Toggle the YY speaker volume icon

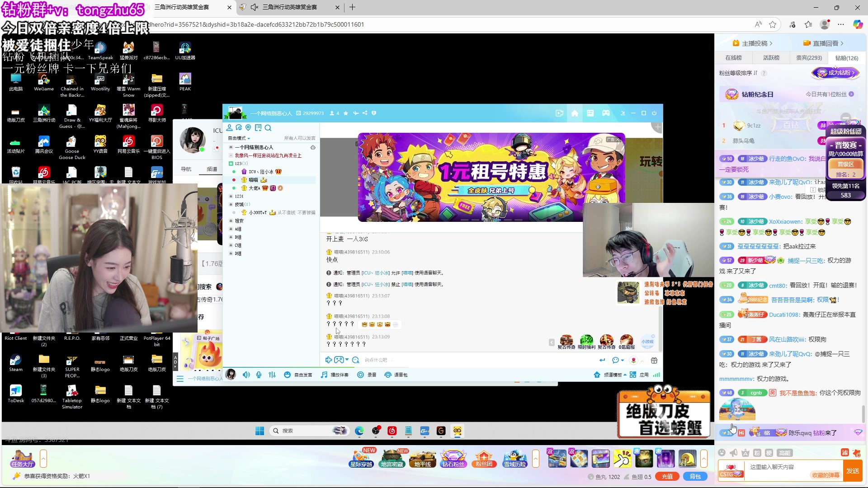tap(246, 375)
